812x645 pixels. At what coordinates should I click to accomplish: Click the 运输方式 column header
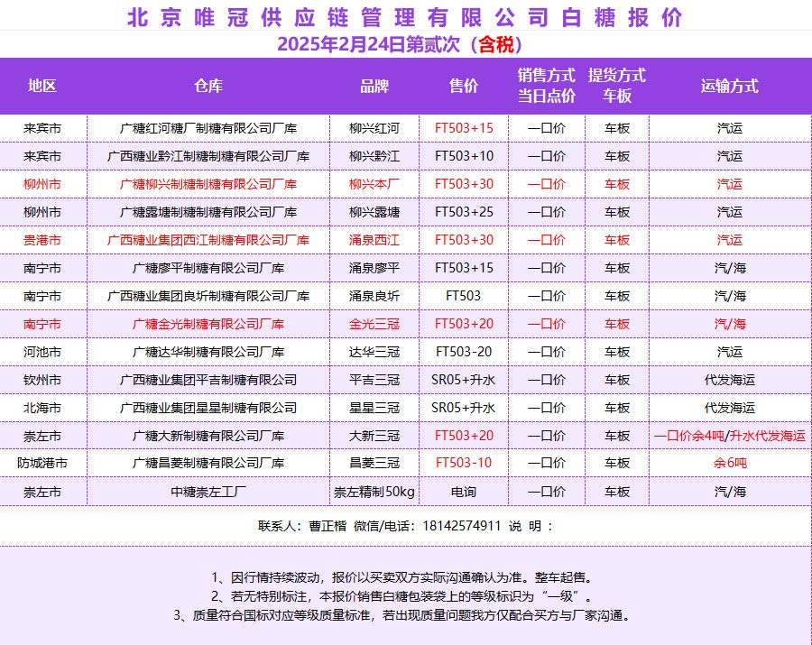click(x=730, y=87)
